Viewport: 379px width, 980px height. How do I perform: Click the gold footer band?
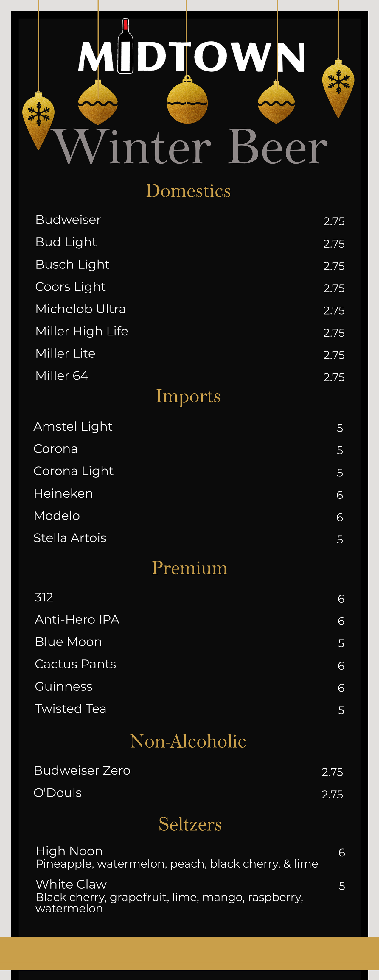(189, 953)
